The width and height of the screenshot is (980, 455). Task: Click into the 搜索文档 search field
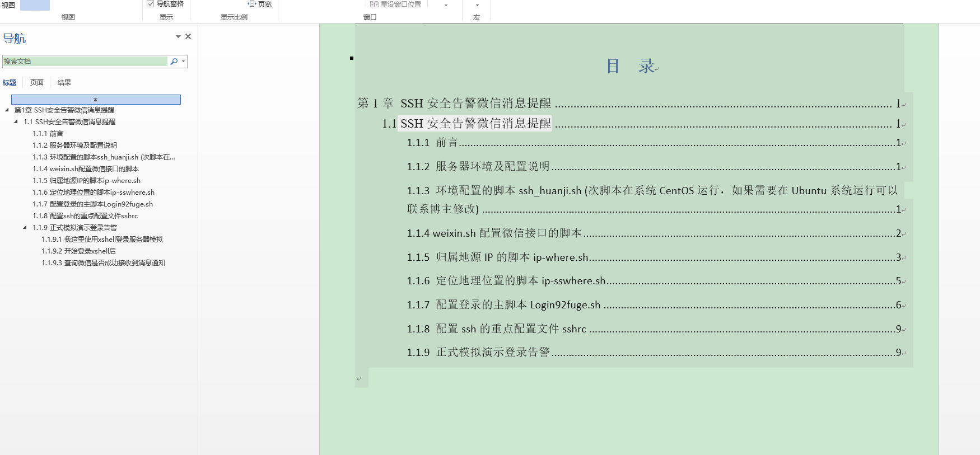(85, 62)
